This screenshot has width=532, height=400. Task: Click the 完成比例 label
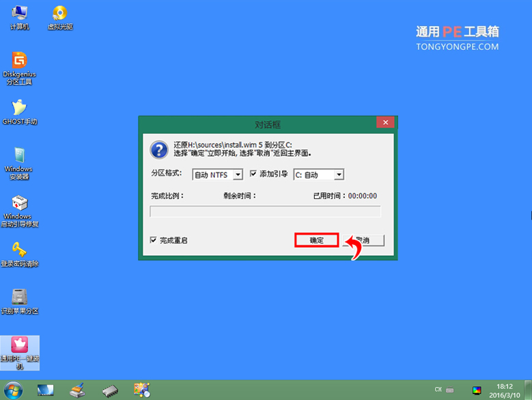coord(167,196)
